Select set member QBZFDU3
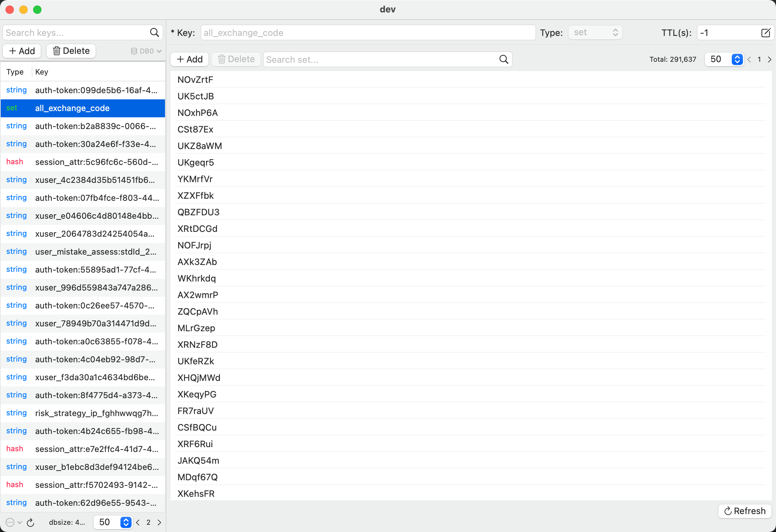This screenshot has width=776, height=532. (x=198, y=212)
